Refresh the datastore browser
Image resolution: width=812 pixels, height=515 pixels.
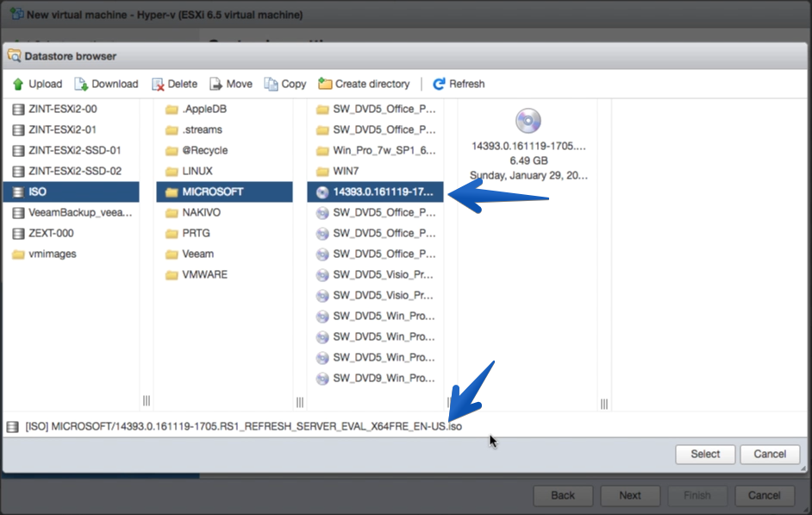coord(459,84)
